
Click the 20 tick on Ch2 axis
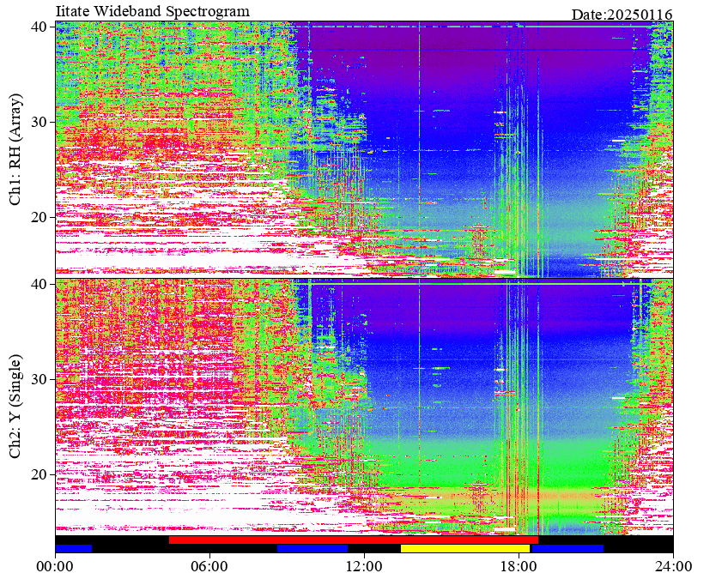[x=39, y=474]
